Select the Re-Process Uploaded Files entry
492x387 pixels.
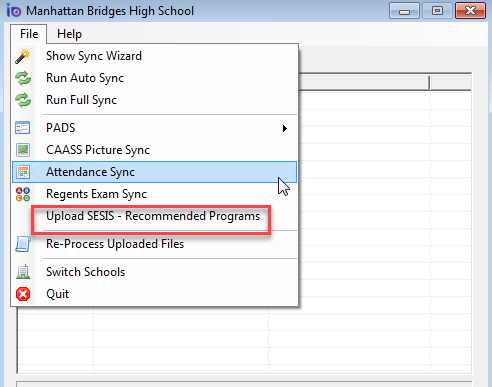coord(154,244)
